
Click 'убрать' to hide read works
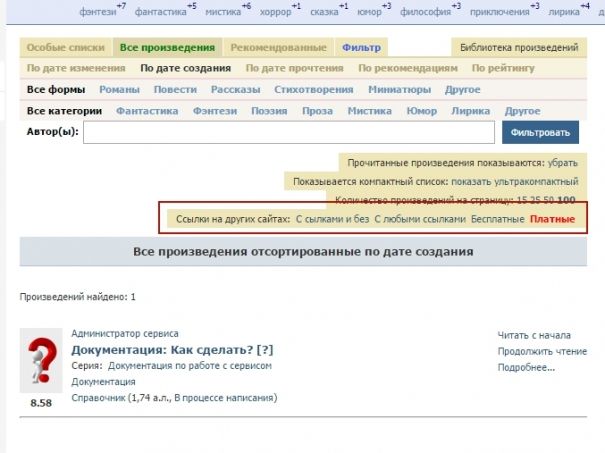point(561,162)
